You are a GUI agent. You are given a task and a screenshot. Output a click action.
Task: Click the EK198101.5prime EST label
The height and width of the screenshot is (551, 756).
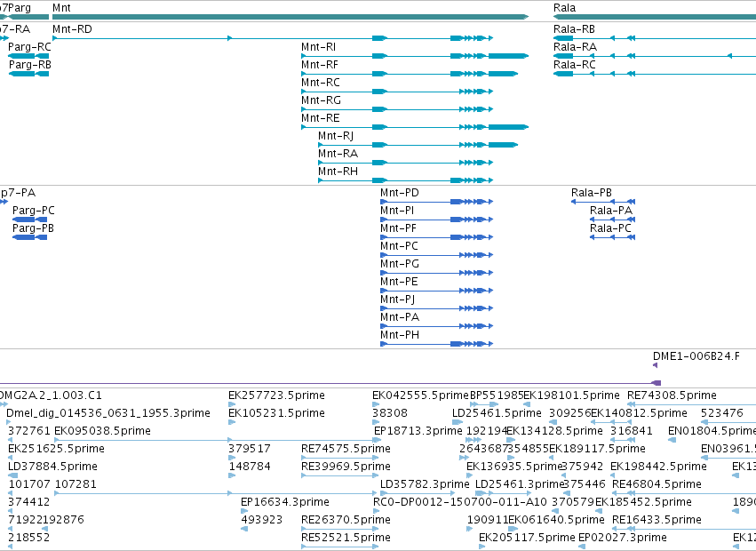click(572, 395)
